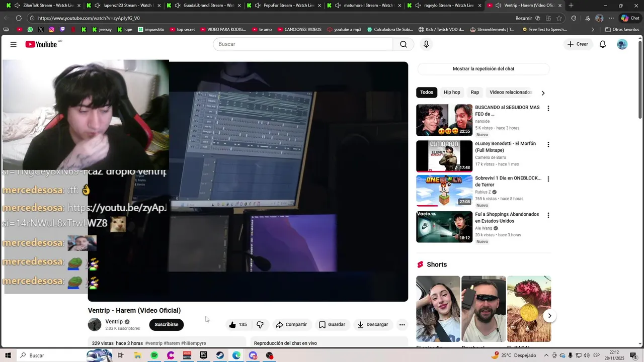This screenshot has height=362, width=644.
Task: Mute the rageylo Stream tab audio
Action: point(418,6)
